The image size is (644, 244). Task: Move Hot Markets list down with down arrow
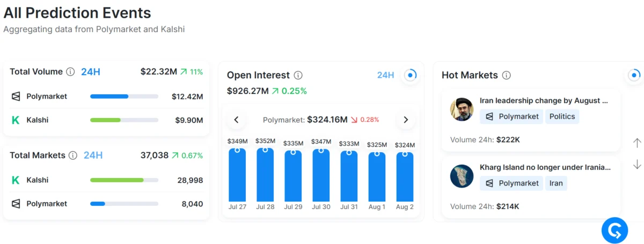pyautogui.click(x=637, y=165)
